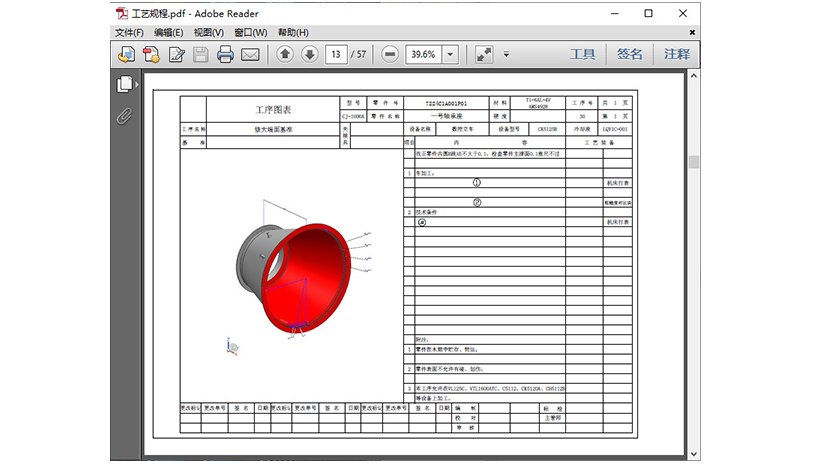
Task: Click the email envelope icon
Action: click(250, 55)
